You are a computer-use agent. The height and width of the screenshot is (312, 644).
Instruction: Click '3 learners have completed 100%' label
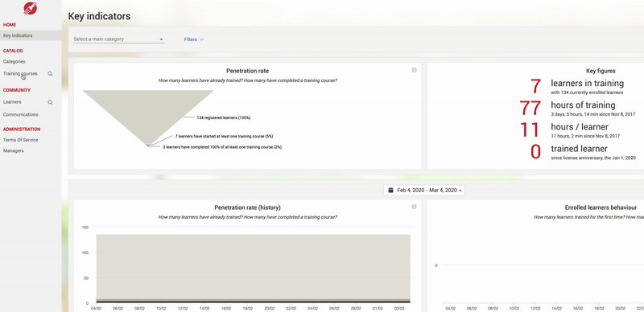pyautogui.click(x=222, y=146)
